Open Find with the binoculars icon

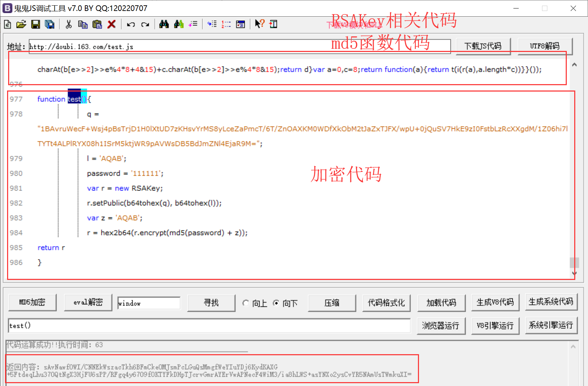click(164, 24)
